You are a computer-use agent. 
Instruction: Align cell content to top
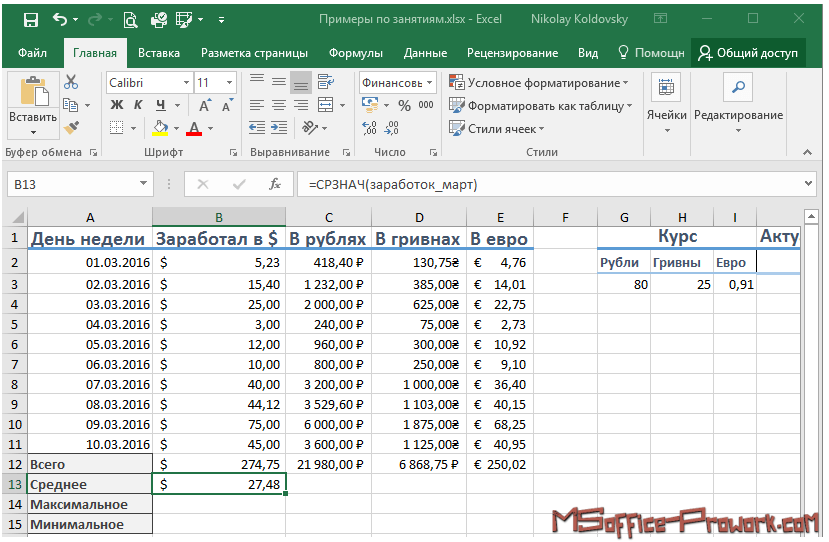(256, 81)
